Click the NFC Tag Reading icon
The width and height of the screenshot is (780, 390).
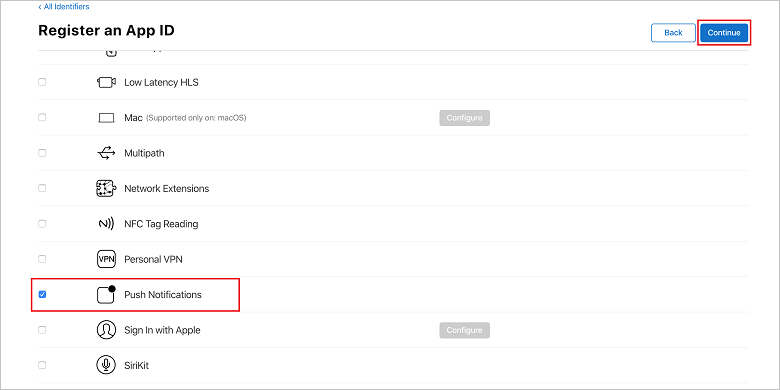[x=106, y=224]
